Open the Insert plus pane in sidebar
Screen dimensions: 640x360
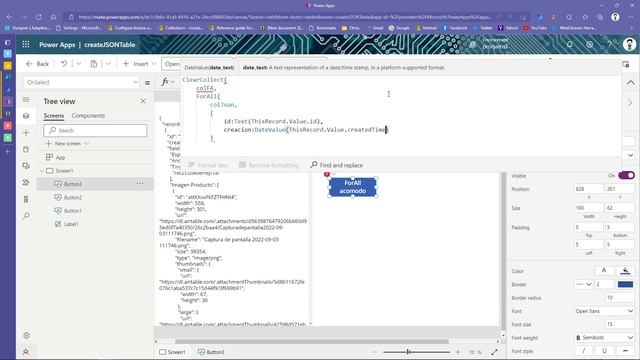click(x=26, y=133)
